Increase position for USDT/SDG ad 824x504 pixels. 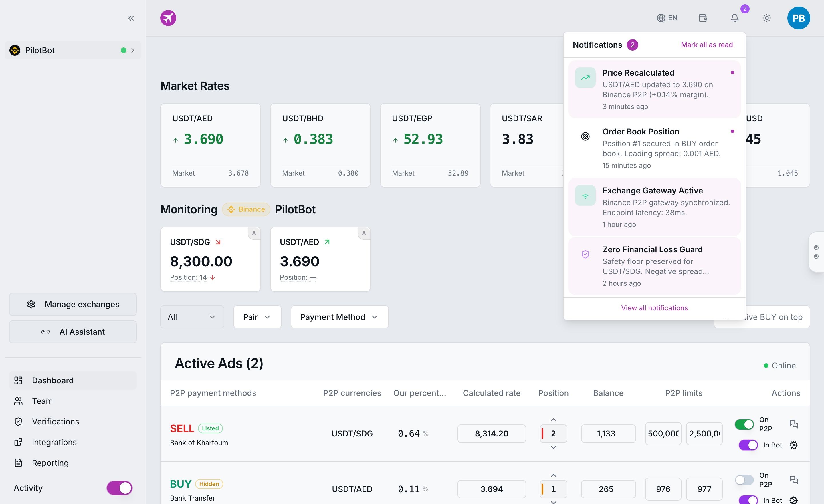(553, 420)
